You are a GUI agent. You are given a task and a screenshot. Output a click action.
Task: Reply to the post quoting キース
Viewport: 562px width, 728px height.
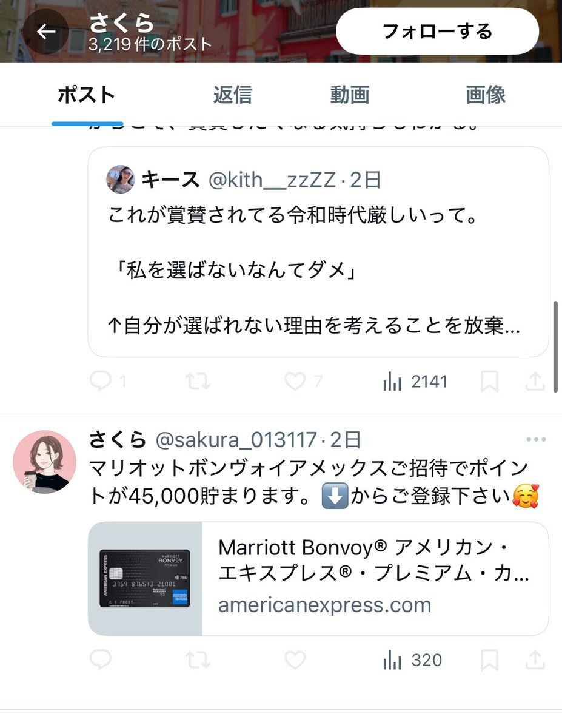(x=107, y=382)
